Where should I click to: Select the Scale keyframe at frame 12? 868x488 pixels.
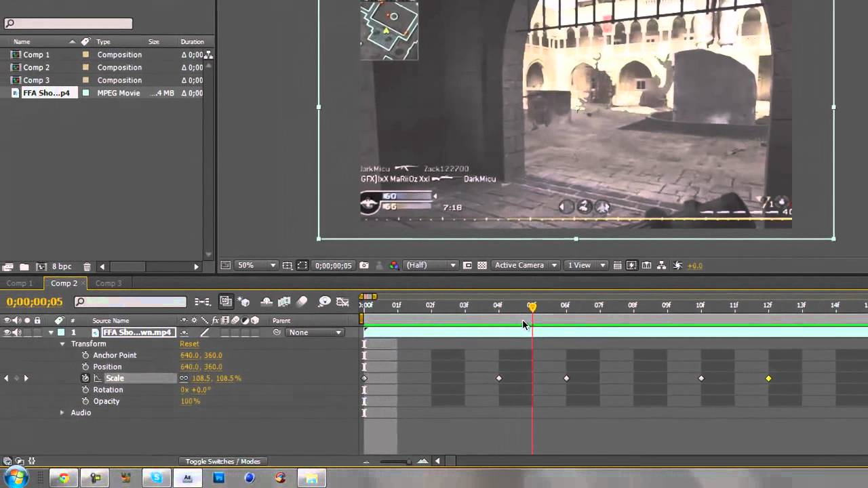tap(768, 378)
